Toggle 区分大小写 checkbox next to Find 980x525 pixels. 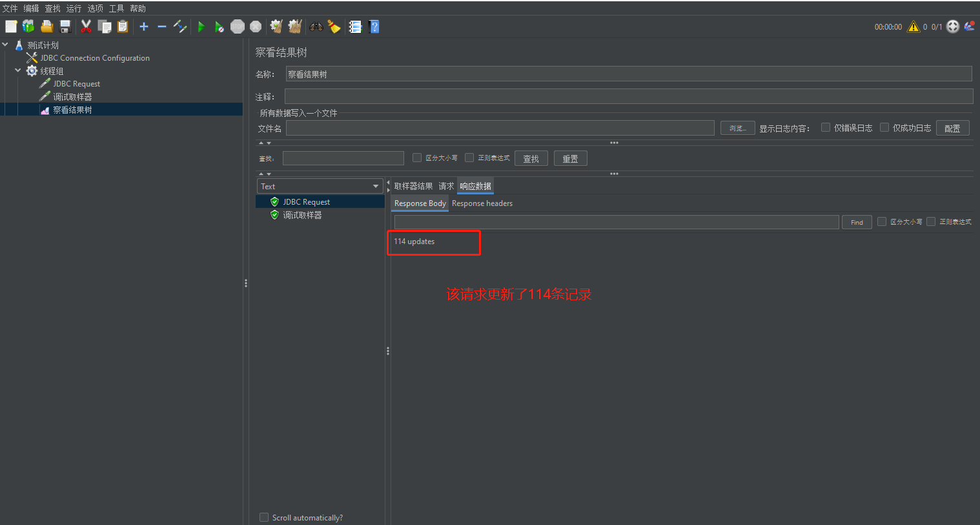[882, 221]
